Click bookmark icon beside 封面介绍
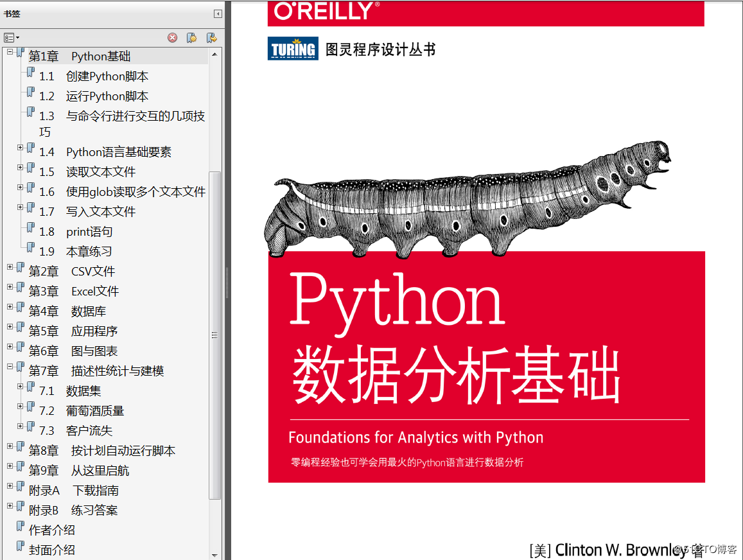Viewport: 743px width, 560px height. pos(21,547)
